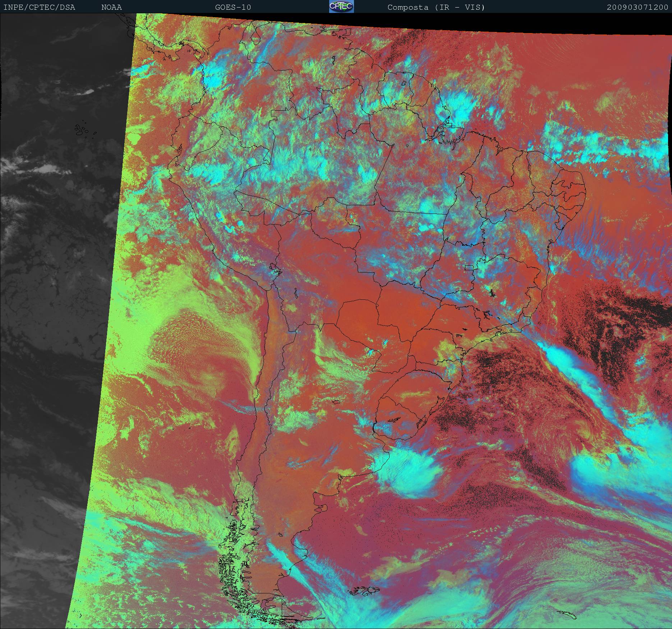Click the GOES-10 satellite label
672x629 pixels.
coord(233,8)
